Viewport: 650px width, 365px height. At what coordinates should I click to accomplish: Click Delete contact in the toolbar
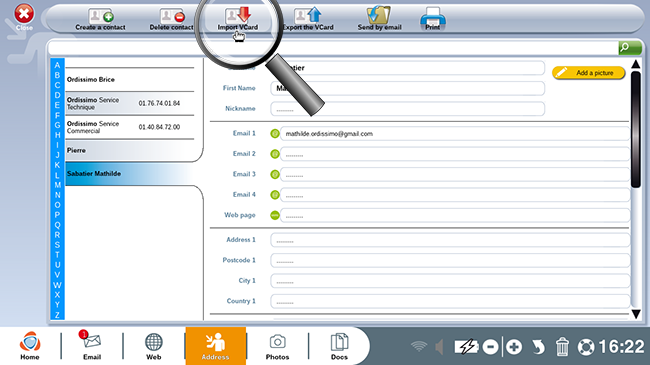click(171, 20)
